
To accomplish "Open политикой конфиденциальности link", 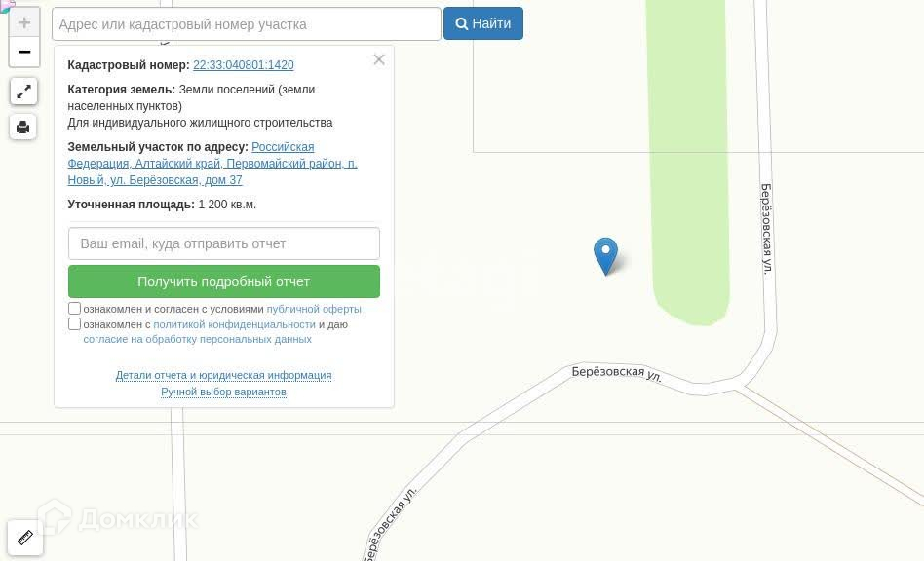I will point(235,324).
